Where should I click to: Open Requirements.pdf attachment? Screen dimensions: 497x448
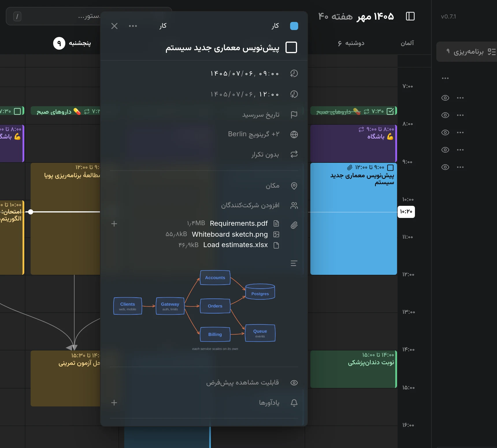[239, 223]
